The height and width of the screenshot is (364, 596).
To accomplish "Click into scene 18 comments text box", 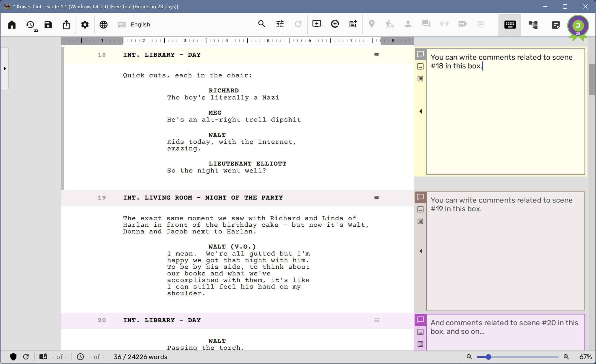I will tap(505, 111).
